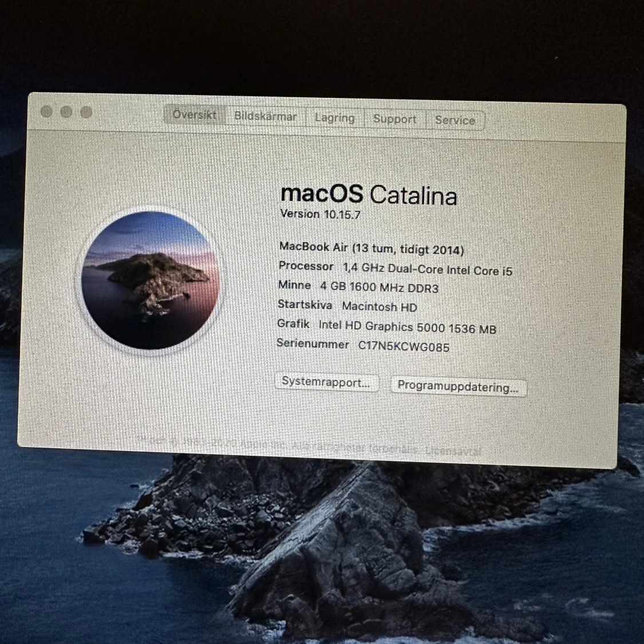This screenshot has height=644, width=644.
Task: Close the About This Mac window
Action: (x=46, y=112)
